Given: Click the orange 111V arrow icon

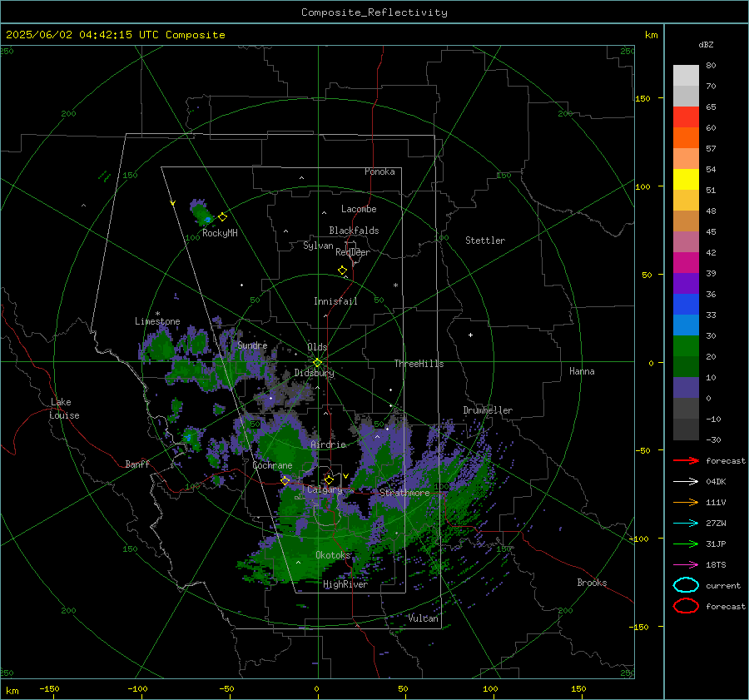Looking at the screenshot, I should 686,502.
